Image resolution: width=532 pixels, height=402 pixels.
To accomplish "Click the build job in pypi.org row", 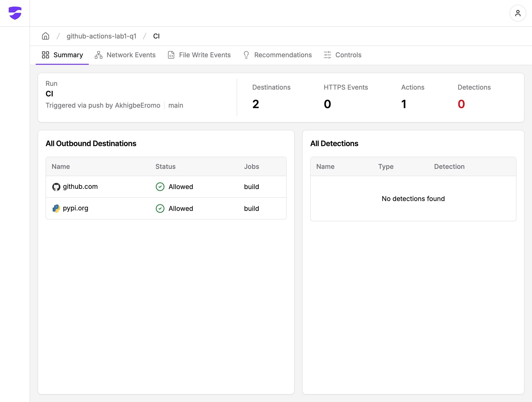I will pyautogui.click(x=252, y=209).
